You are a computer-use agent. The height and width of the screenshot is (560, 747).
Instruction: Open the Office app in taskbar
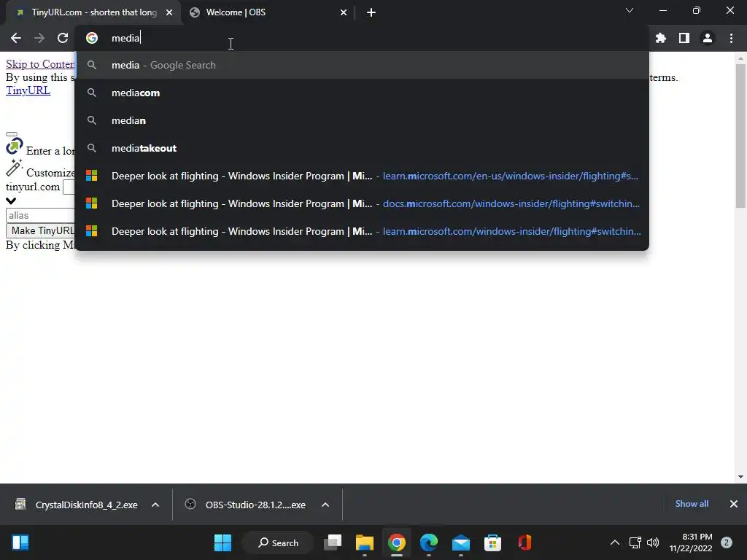pos(525,542)
